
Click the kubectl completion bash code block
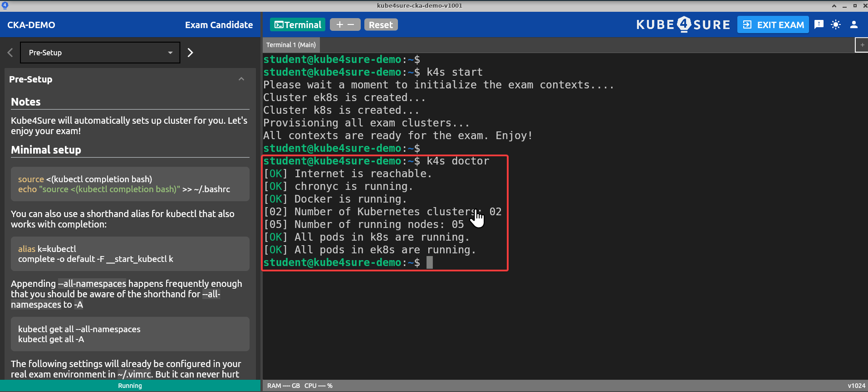130,184
